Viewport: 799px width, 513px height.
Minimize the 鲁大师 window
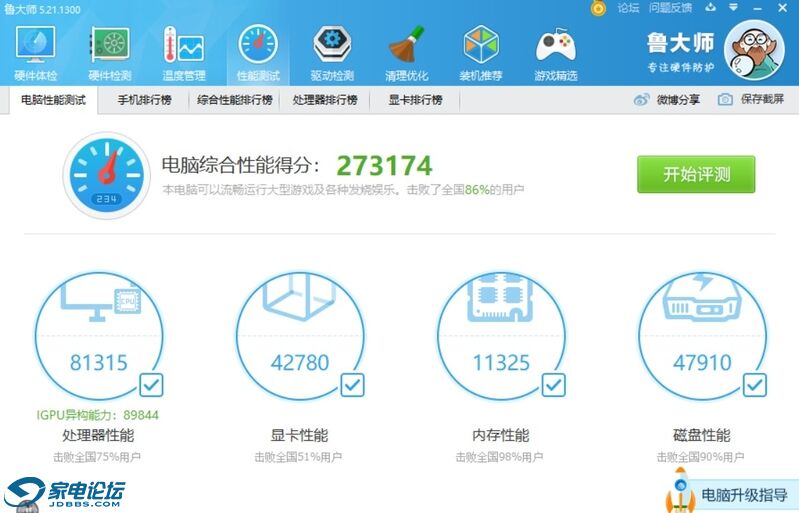click(x=758, y=8)
